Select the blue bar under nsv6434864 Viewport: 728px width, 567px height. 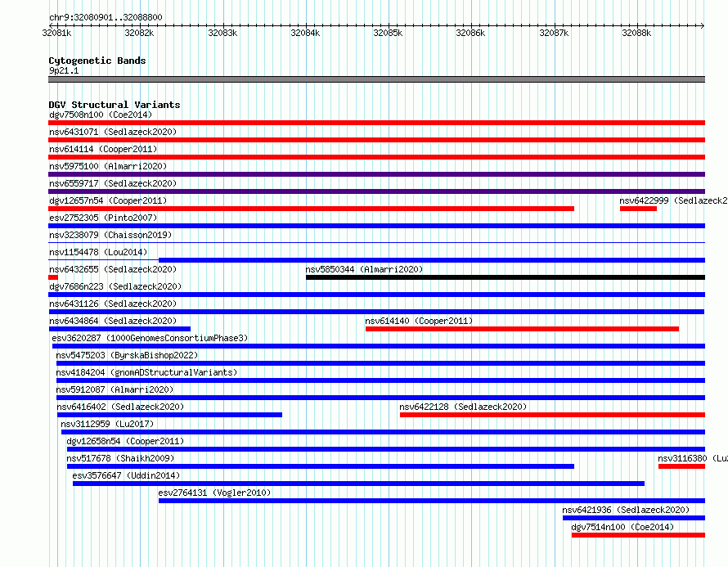coord(119,329)
